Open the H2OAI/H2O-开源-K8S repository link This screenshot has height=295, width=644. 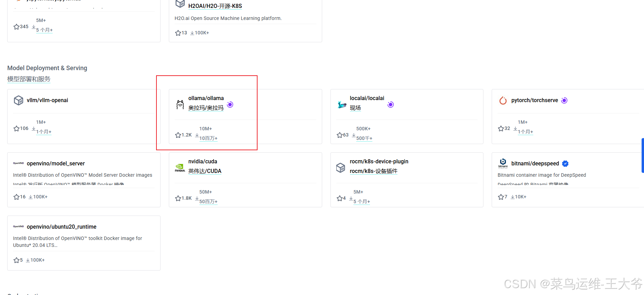(x=215, y=6)
